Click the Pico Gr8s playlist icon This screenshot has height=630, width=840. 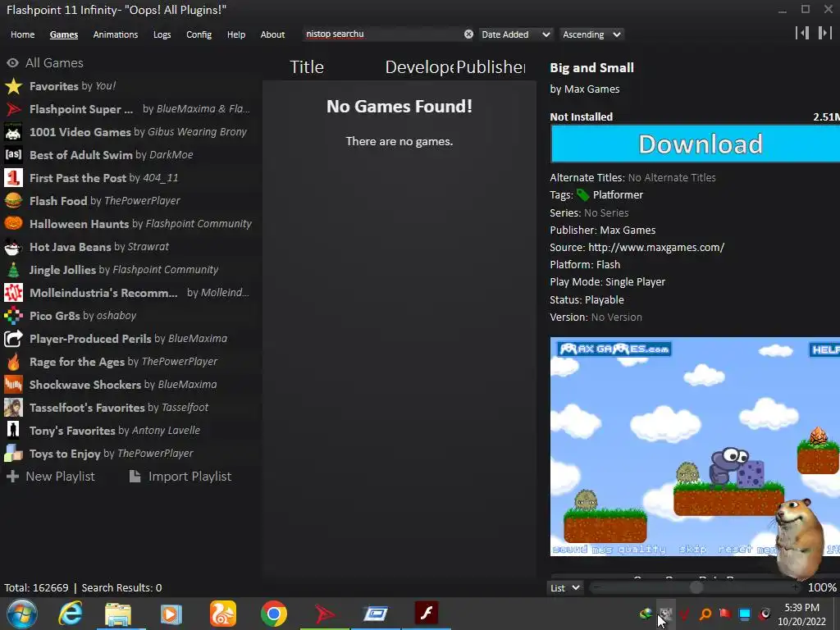(13, 316)
